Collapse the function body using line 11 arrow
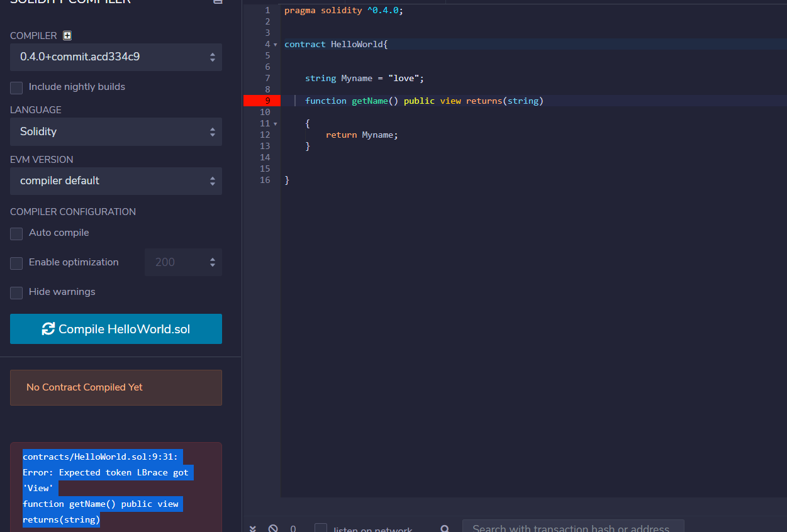The width and height of the screenshot is (787, 532). [276, 123]
